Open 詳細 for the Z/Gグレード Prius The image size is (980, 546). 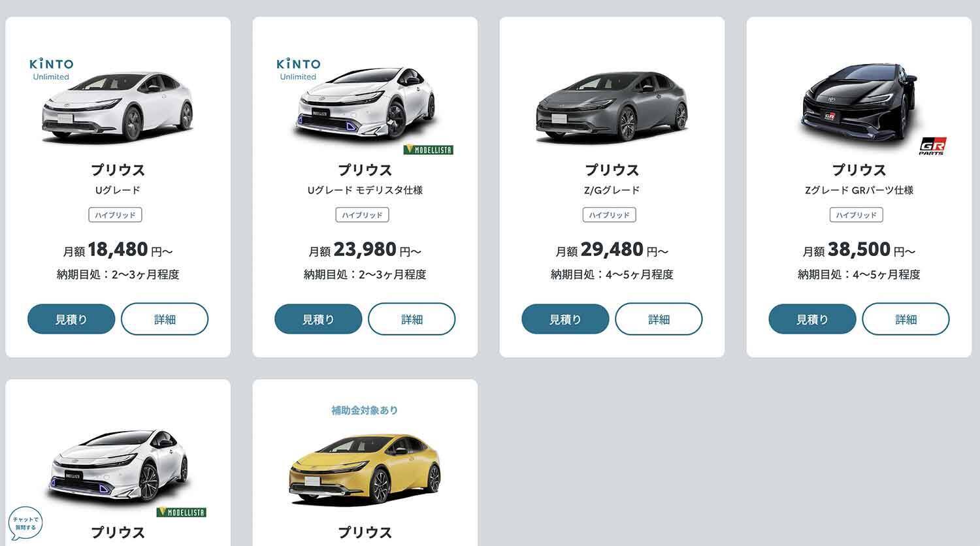tap(659, 319)
